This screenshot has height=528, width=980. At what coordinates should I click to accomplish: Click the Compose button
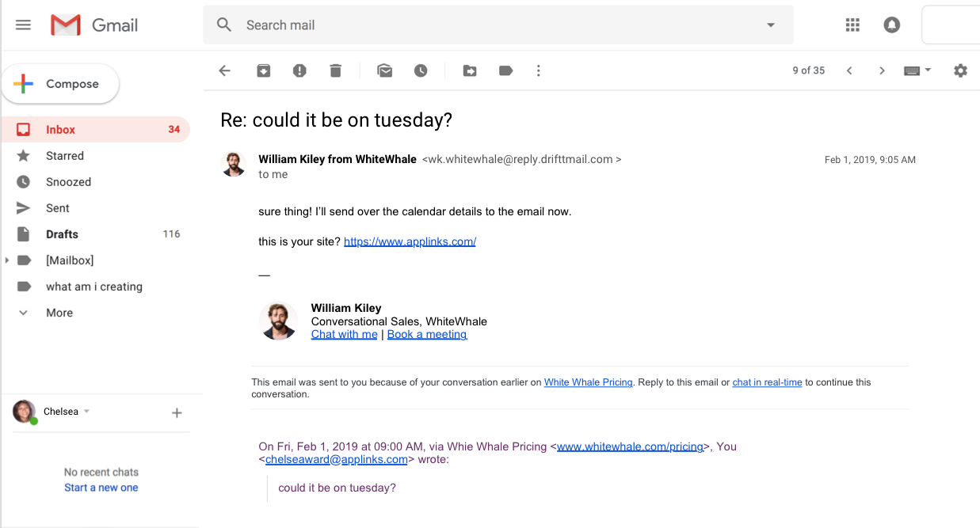(x=60, y=84)
